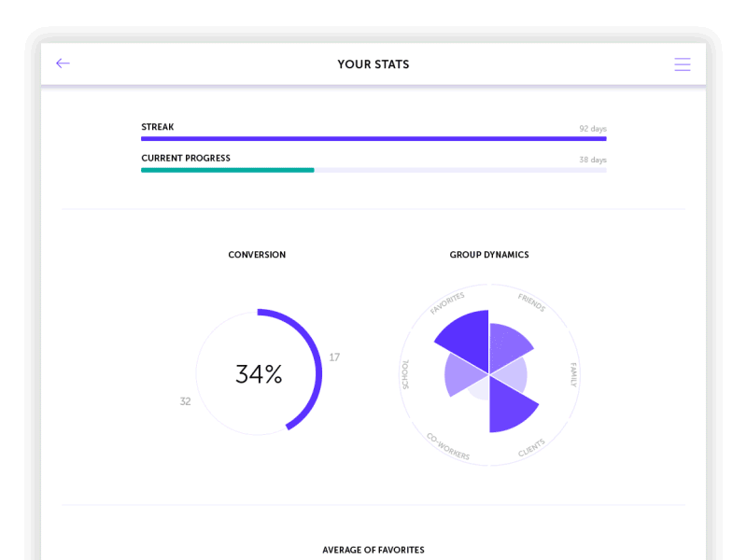This screenshot has height=560, width=747.
Task: Click the 34% value in Conversion chart
Action: pyautogui.click(x=257, y=373)
